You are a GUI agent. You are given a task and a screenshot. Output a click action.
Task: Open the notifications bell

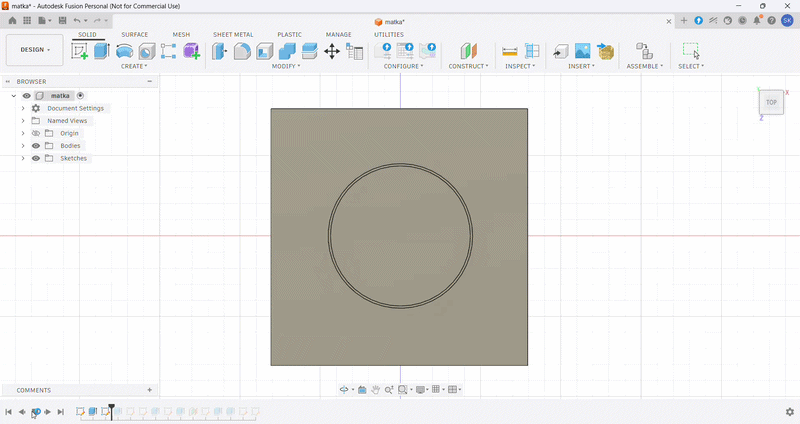pos(757,20)
